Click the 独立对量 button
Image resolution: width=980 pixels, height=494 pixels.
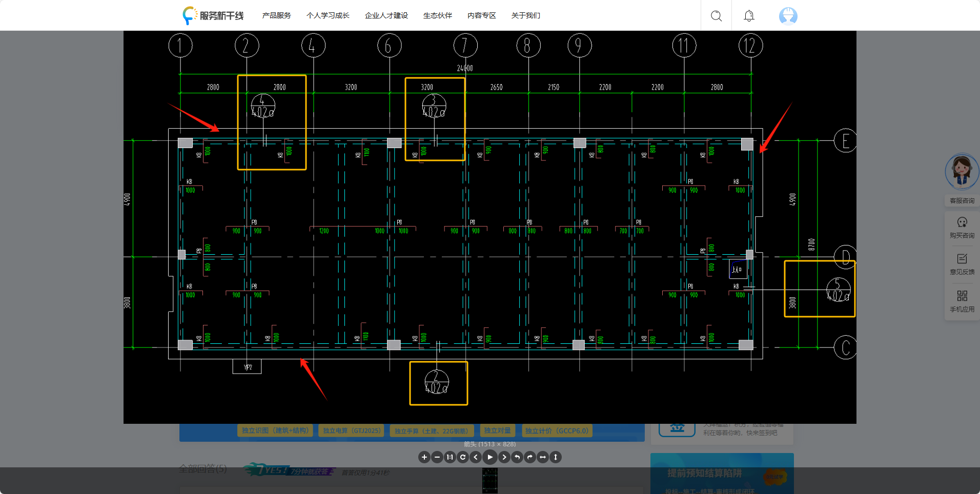(x=497, y=430)
